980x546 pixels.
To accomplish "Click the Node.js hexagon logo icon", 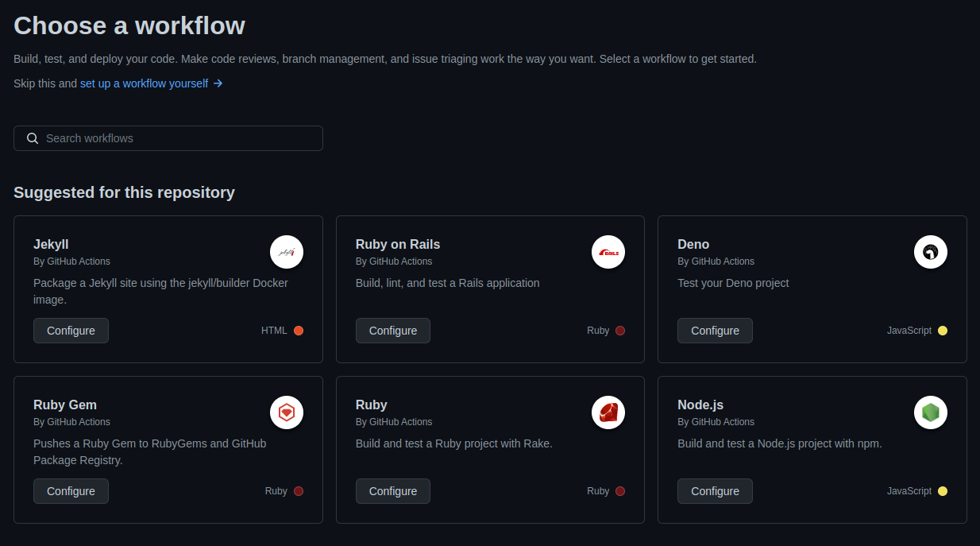I will 931,412.
